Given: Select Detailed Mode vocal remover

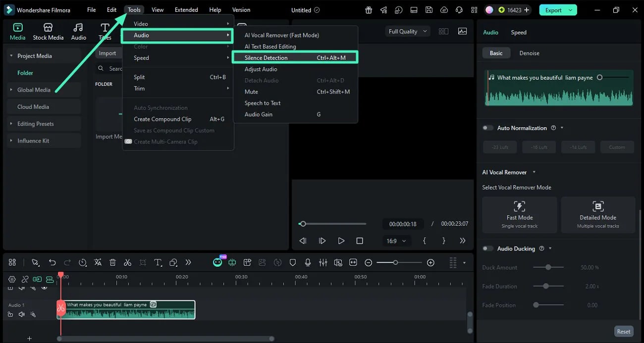Looking at the screenshot, I should [x=598, y=215].
